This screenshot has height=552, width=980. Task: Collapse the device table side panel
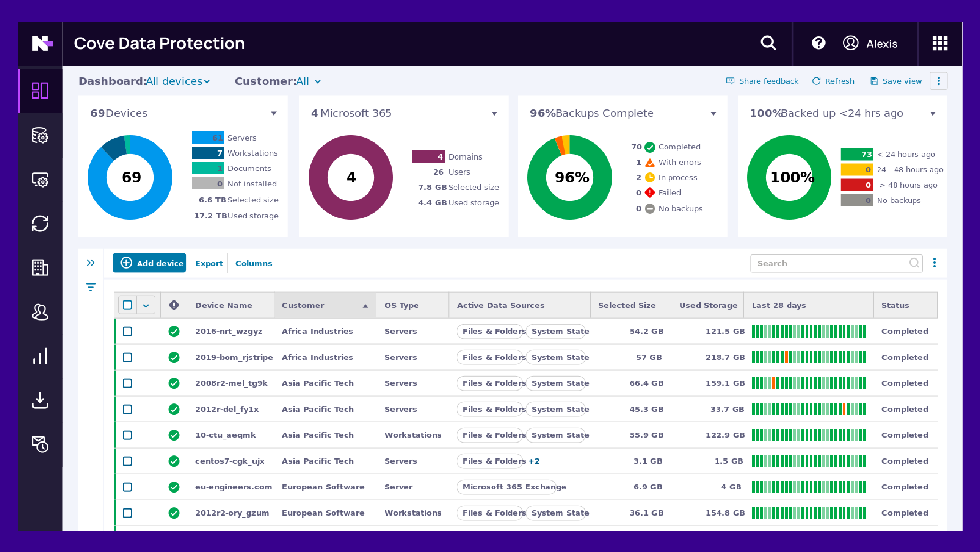91,262
